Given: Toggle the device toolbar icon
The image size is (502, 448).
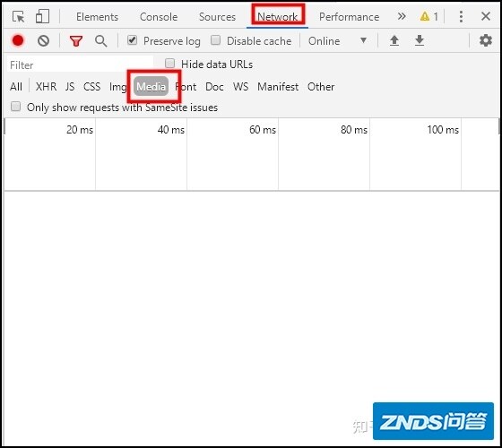Looking at the screenshot, I should coord(43,16).
